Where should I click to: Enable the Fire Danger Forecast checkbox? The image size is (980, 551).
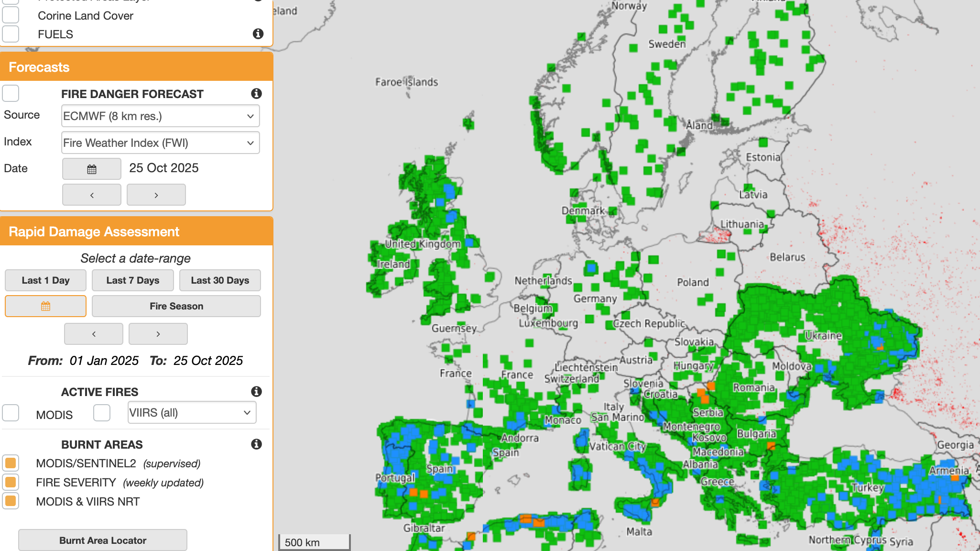11,93
